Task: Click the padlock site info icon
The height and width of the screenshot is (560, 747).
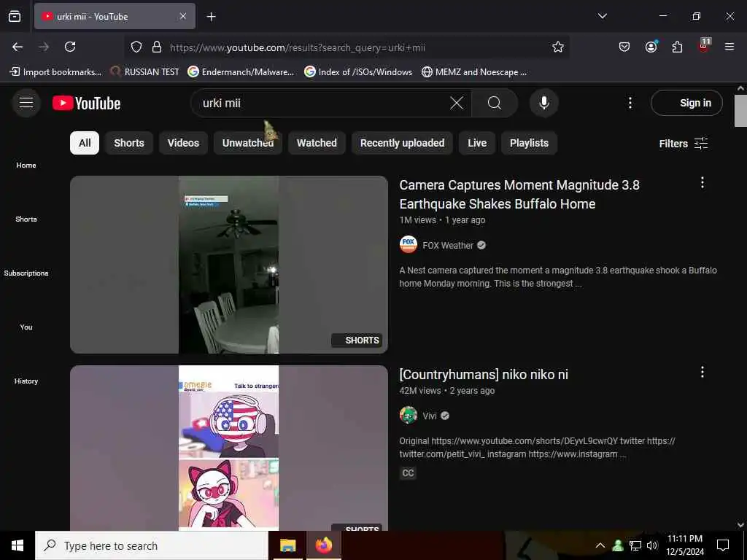Action: (156, 47)
